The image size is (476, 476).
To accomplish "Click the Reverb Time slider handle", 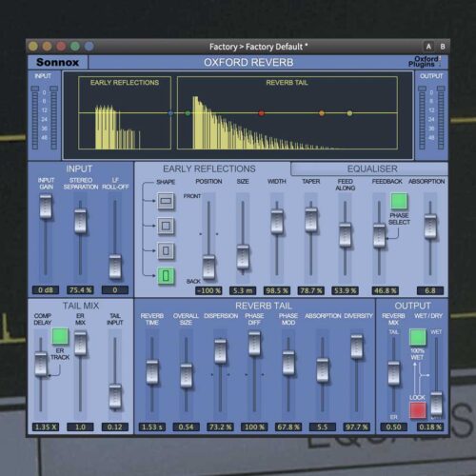I will [x=152, y=372].
